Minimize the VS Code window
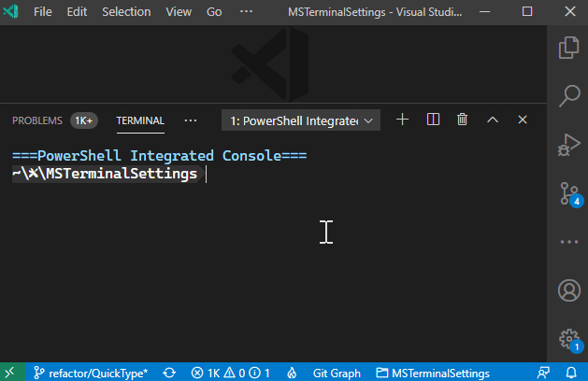 click(484, 12)
